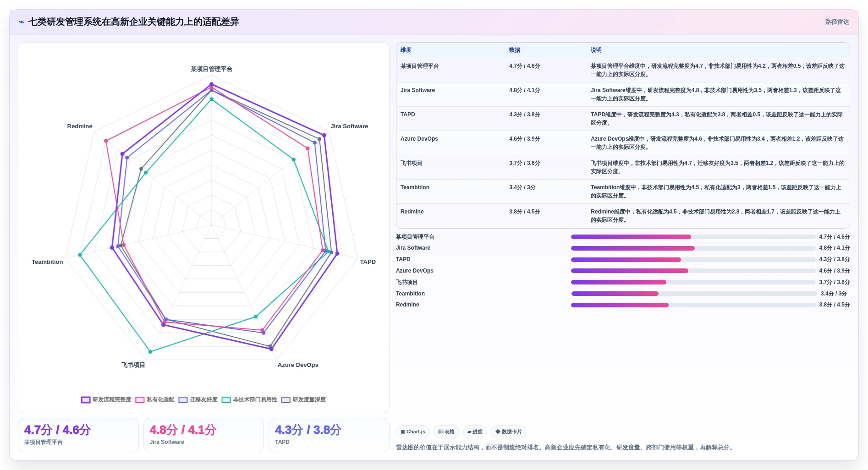Click the 路径雷达 label in header
This screenshot has width=868, height=470.
point(837,22)
